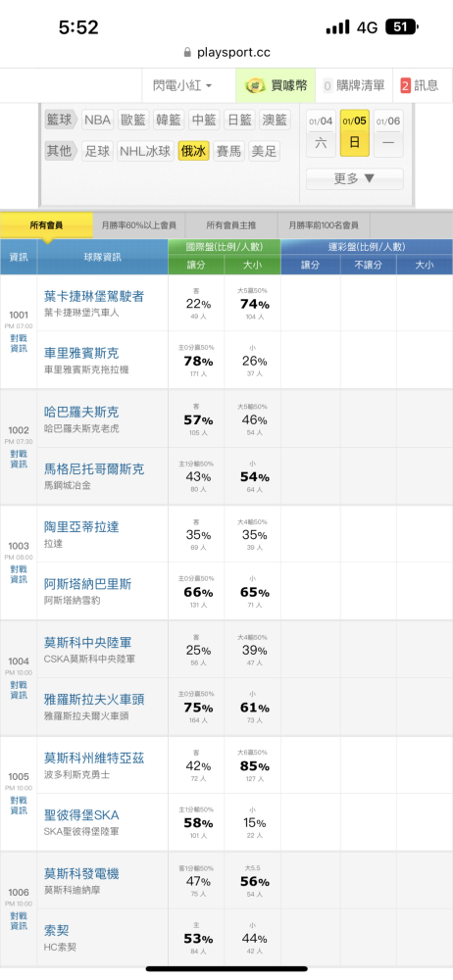Open the 葉卡捷琳堡駕駛者 team link
Image resolution: width=453 pixels, height=980 pixels.
click(x=94, y=296)
